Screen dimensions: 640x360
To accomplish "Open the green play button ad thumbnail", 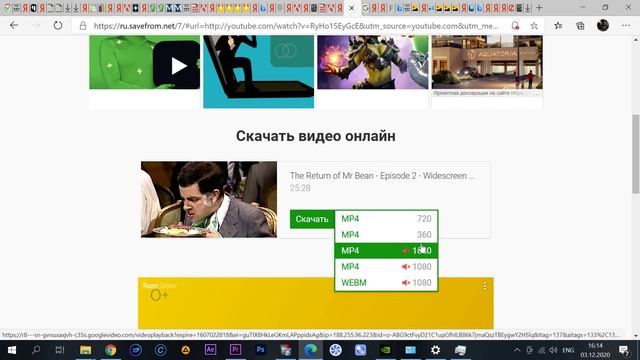I will 144,62.
